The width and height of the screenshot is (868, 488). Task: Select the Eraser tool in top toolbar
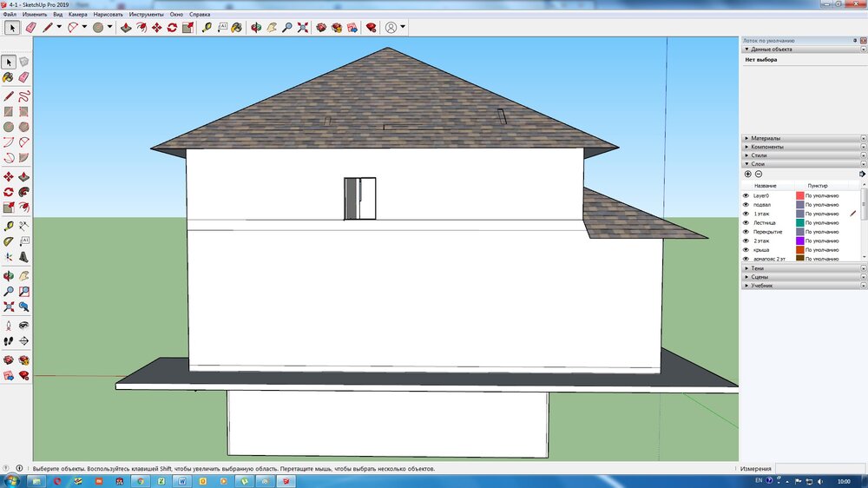pyautogui.click(x=31, y=28)
